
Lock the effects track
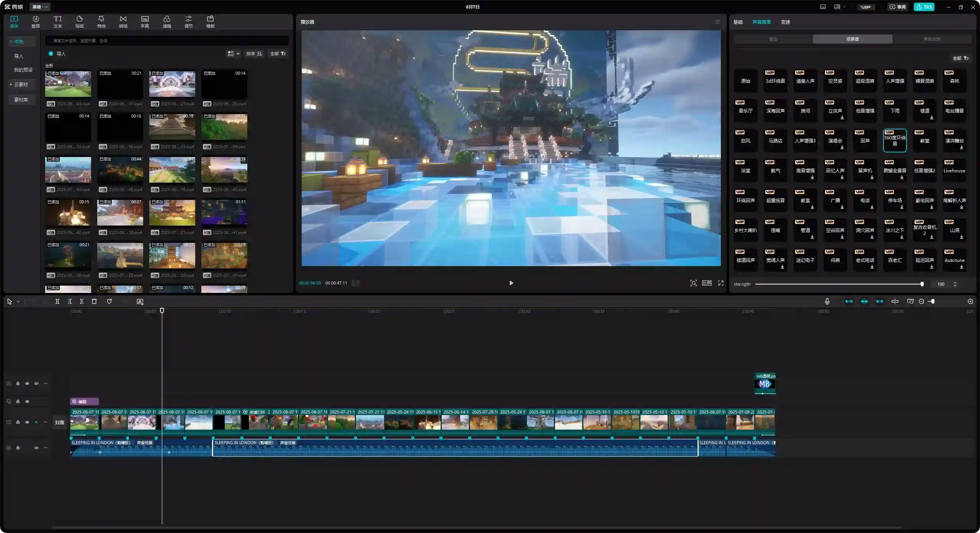click(x=18, y=402)
